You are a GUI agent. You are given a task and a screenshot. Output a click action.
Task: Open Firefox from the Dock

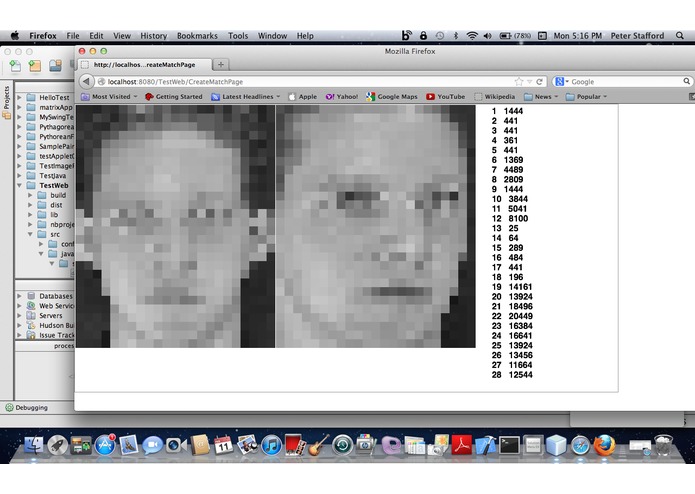(605, 445)
